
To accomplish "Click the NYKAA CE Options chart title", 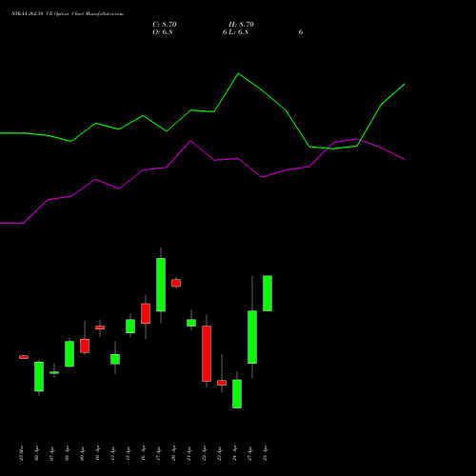I will 68,14.
